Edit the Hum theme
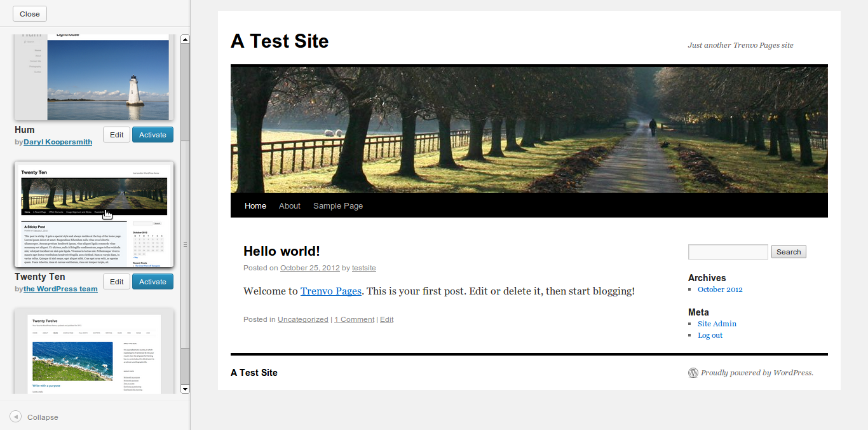Viewport: 868px width, 430px height. pos(116,134)
